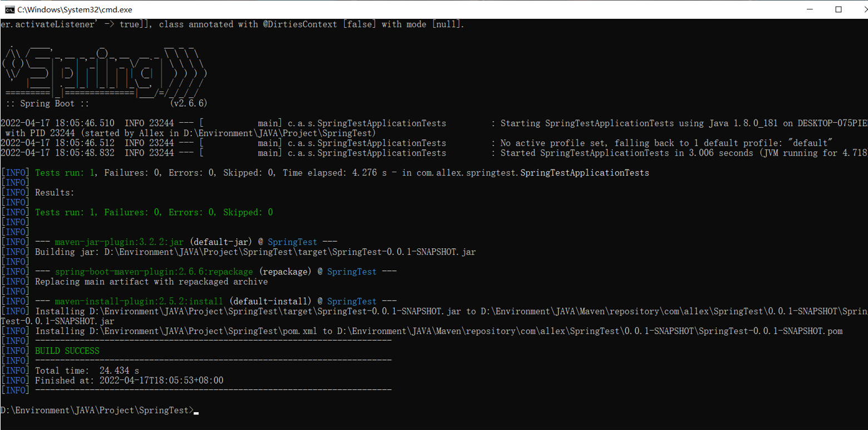Image resolution: width=868 pixels, height=430 pixels.
Task: Click the Spring Boot version label (v2.6.6)
Action: 190,103
